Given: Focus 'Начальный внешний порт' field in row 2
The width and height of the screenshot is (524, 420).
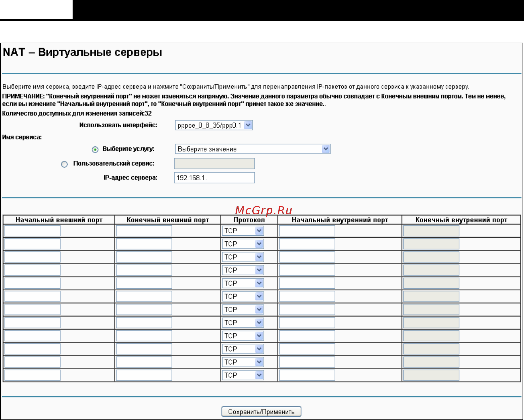Looking at the screenshot, I should pyautogui.click(x=33, y=244).
